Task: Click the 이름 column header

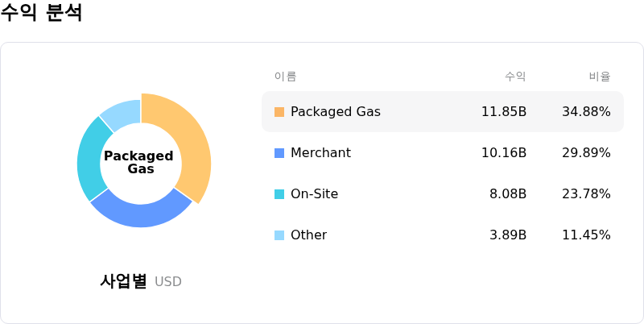Action: [x=286, y=77]
